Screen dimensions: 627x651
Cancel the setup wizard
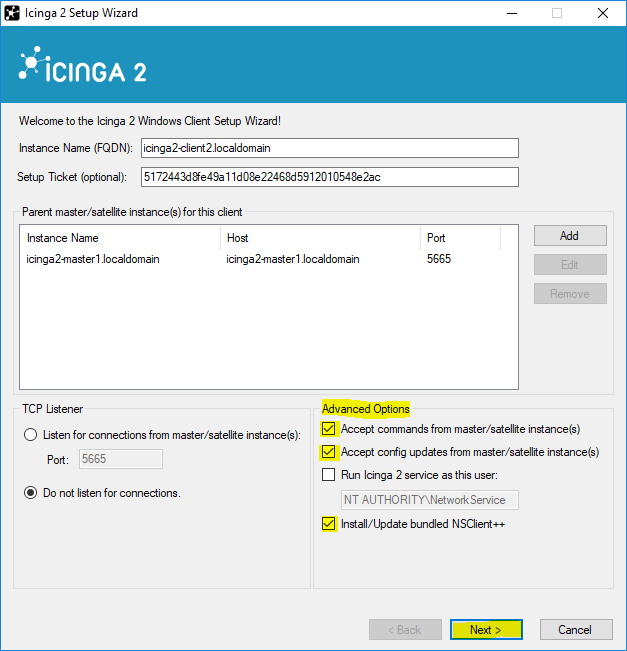pyautogui.click(x=576, y=629)
